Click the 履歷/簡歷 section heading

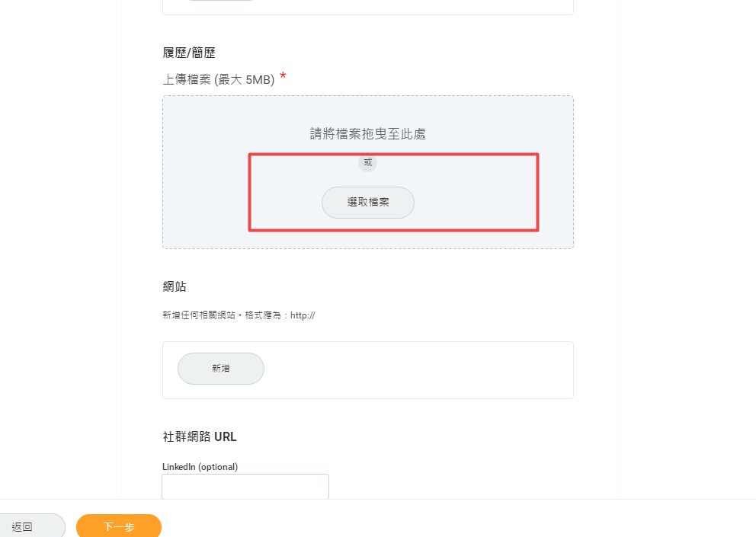click(189, 52)
